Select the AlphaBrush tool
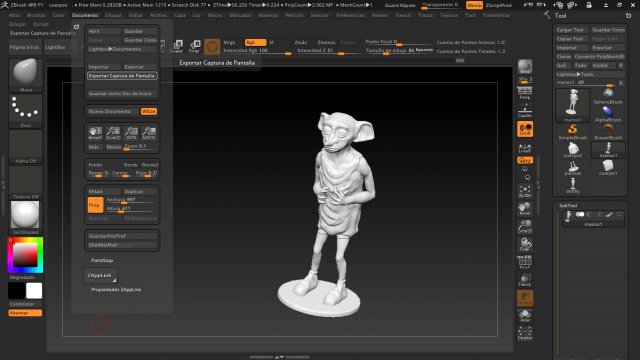 pos(608,114)
